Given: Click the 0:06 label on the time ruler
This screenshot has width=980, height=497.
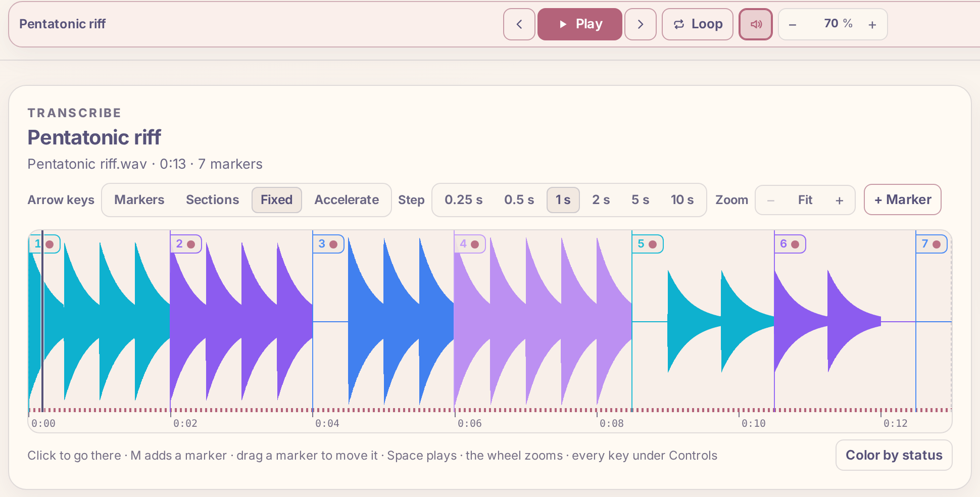Looking at the screenshot, I should [469, 423].
